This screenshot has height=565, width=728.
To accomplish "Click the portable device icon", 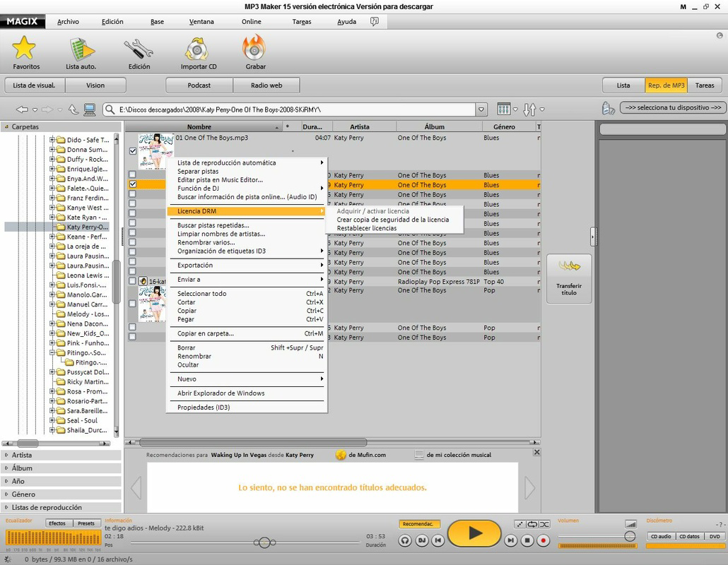I will [x=608, y=108].
